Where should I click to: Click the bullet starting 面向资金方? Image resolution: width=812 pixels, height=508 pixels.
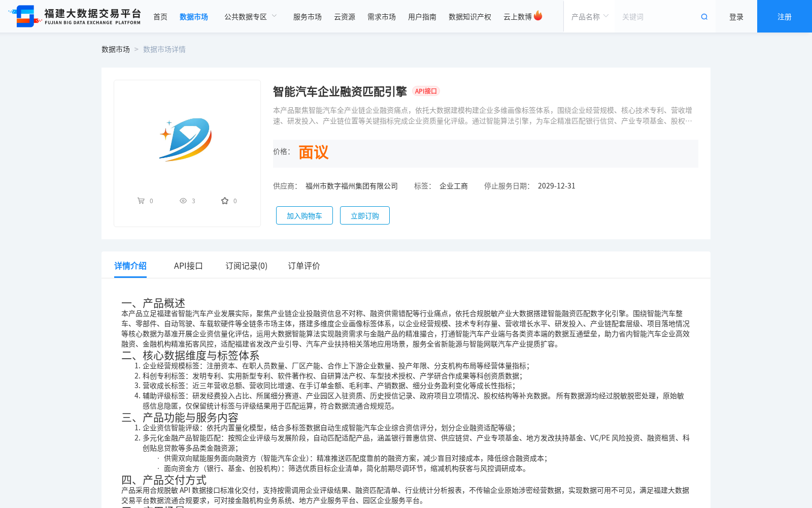346,468
